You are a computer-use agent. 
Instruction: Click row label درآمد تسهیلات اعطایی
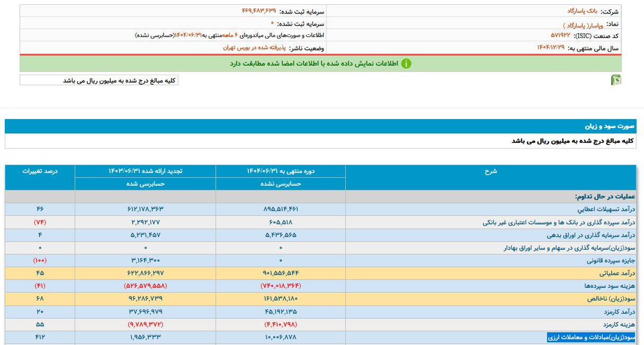pos(606,209)
